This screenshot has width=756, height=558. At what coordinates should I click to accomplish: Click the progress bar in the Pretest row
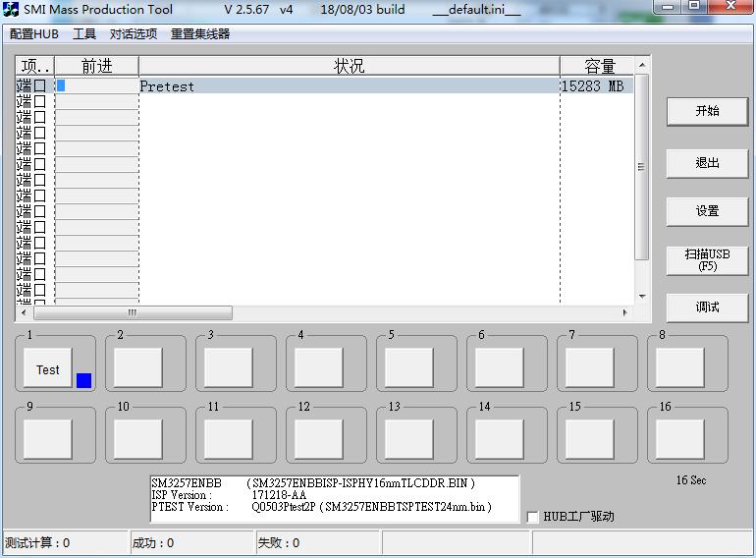[x=96, y=85]
